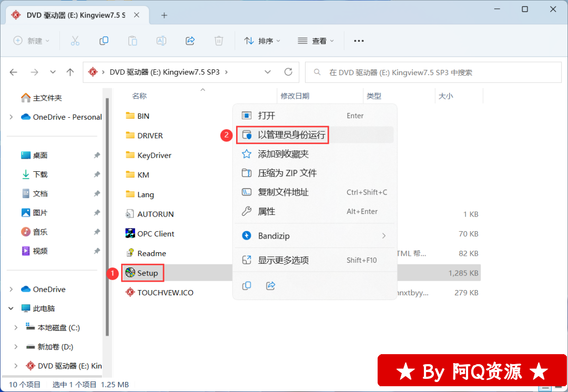Open the 查看 view dropdown

pyautogui.click(x=316, y=41)
